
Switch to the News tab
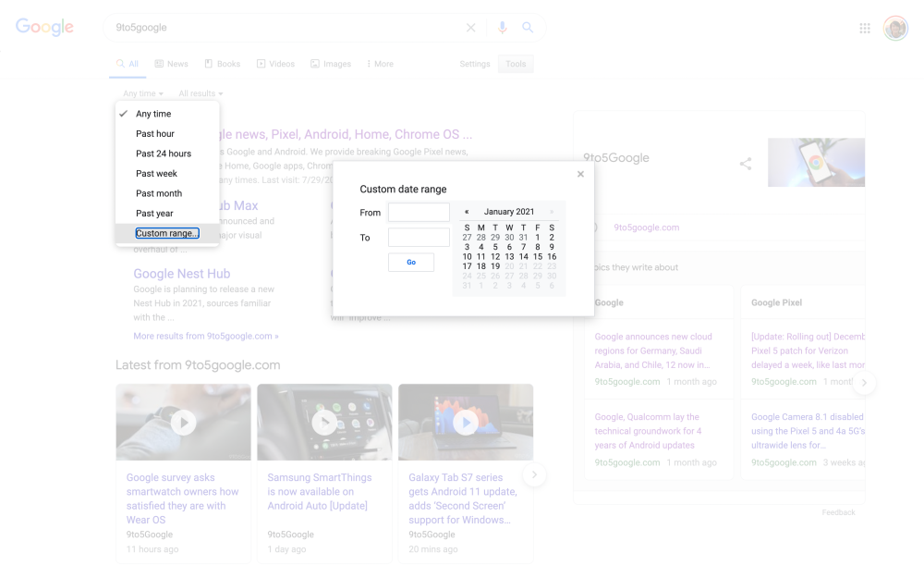172,64
